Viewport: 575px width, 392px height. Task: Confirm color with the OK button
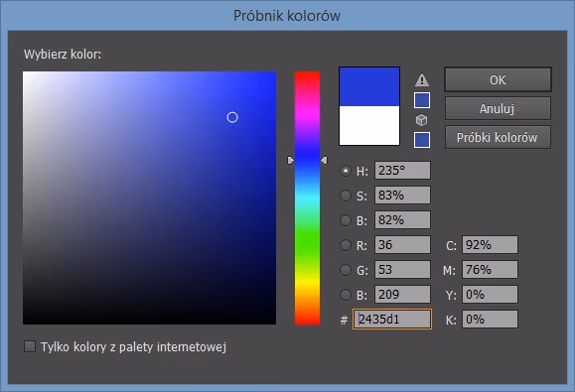click(x=498, y=79)
